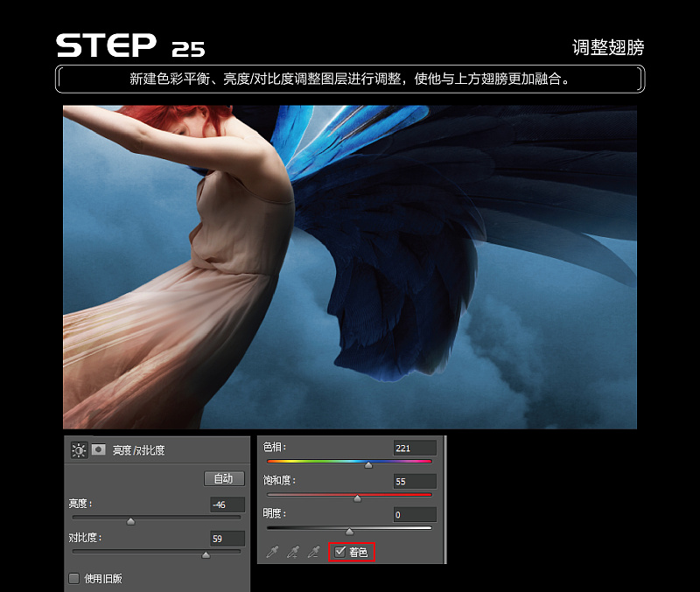Click the STEP 25 title

tap(130, 45)
